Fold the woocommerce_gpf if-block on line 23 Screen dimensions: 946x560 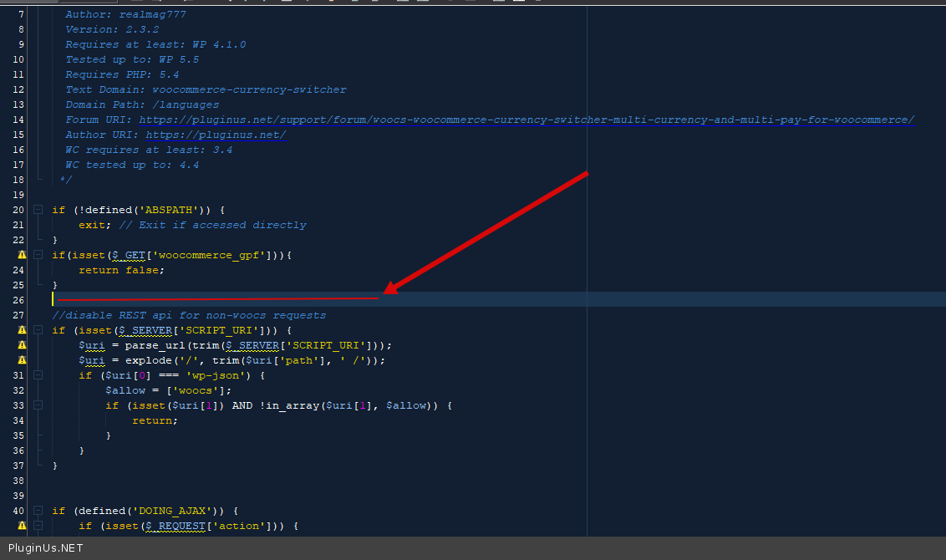[38, 255]
